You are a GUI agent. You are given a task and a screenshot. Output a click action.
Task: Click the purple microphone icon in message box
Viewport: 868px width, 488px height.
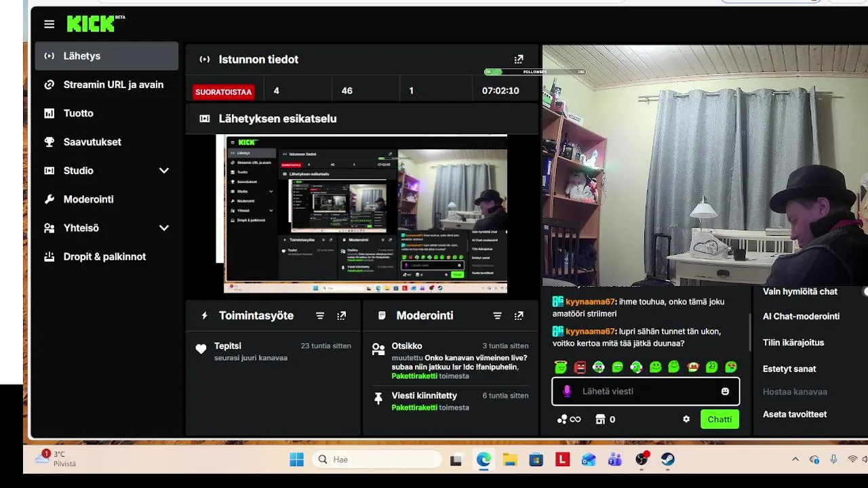coord(567,391)
